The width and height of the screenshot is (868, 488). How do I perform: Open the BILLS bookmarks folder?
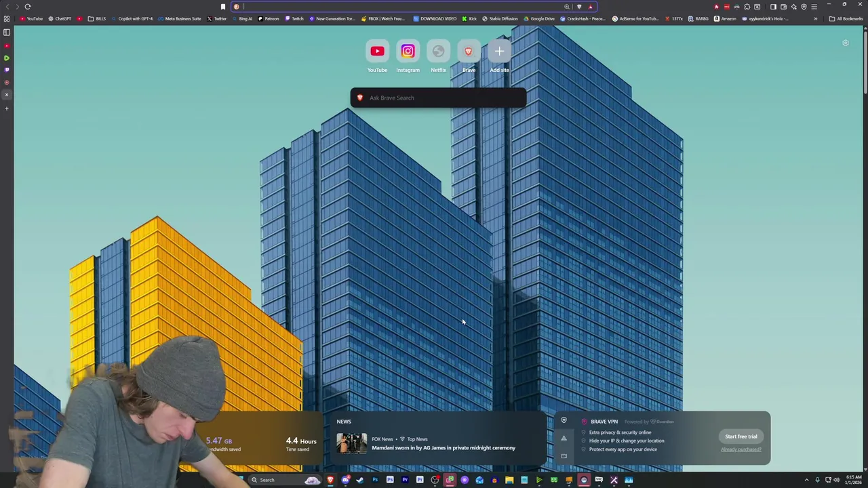pos(97,19)
